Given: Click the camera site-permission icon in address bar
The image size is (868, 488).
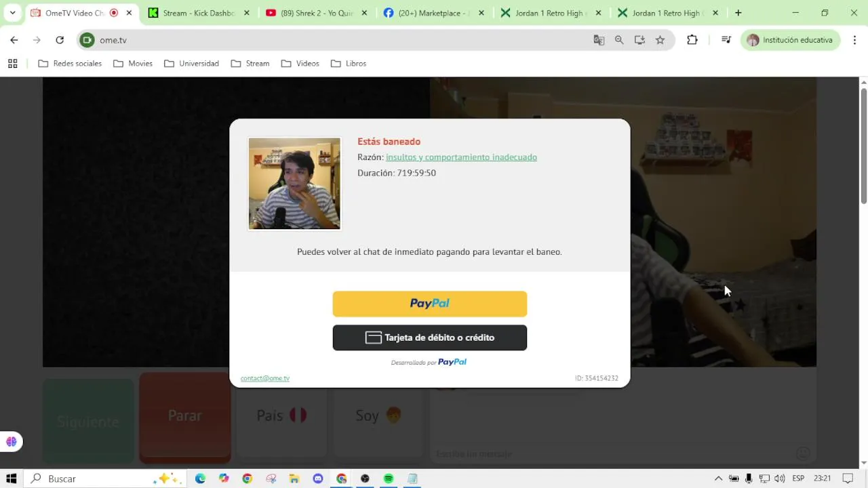Looking at the screenshot, I should coord(87,40).
